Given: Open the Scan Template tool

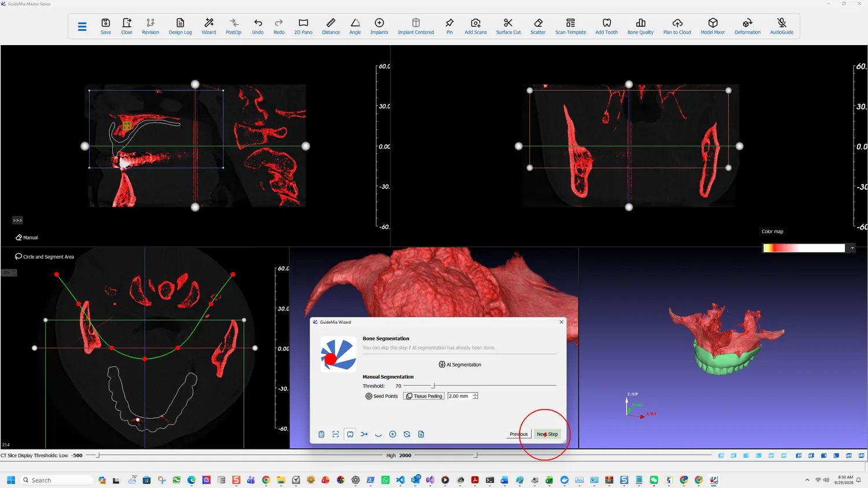Looking at the screenshot, I should click(x=571, y=26).
